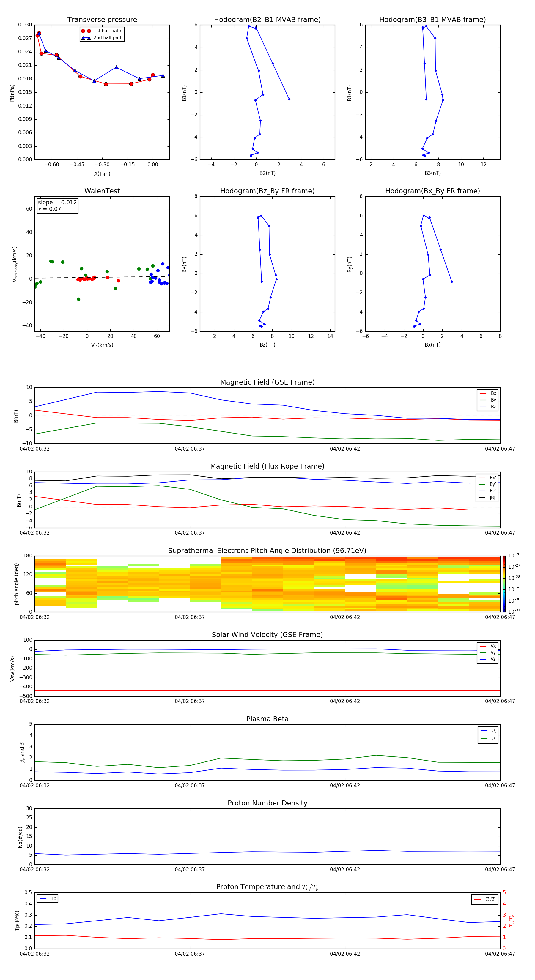Image resolution: width=535 pixels, height=980 pixels.
Task: Click the '10^-31' colorbar label
Action: [x=514, y=611]
